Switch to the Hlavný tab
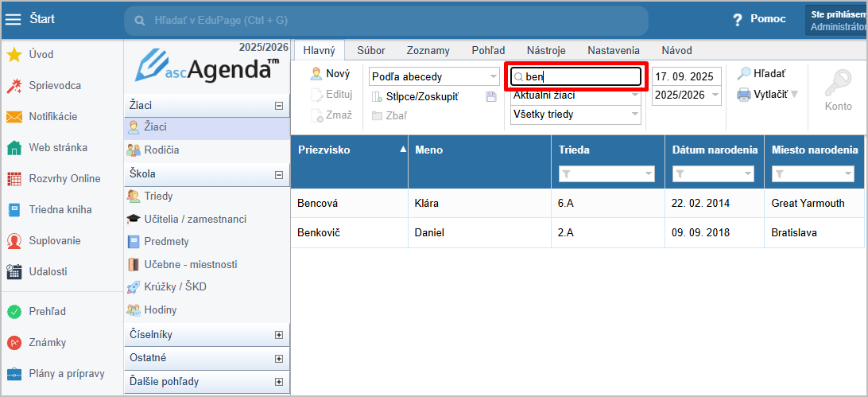The image size is (868, 397). tap(320, 50)
